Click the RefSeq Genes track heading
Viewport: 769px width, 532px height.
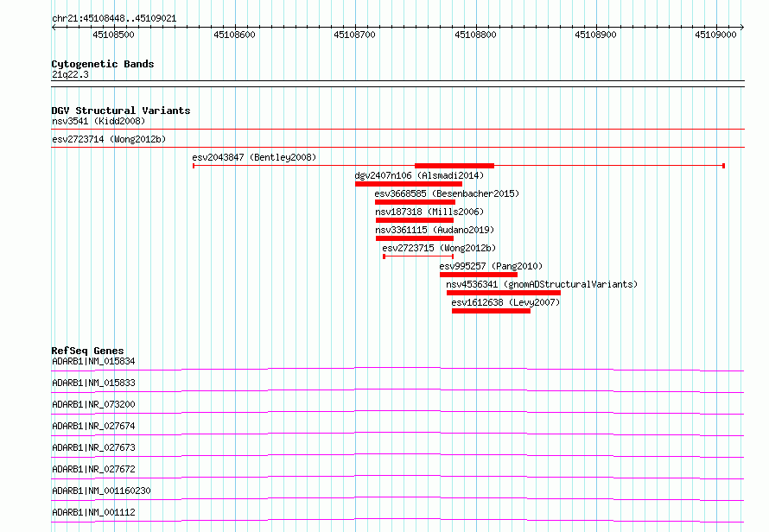tap(87, 351)
